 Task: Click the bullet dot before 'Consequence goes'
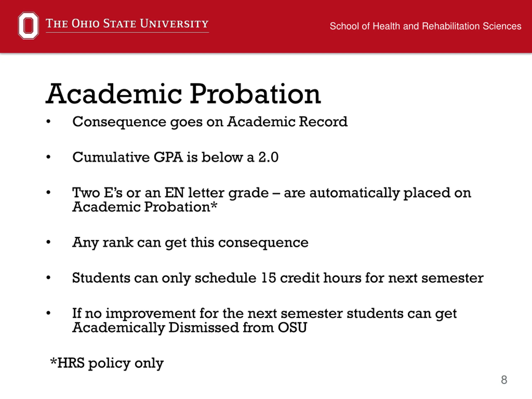click(x=48, y=122)
